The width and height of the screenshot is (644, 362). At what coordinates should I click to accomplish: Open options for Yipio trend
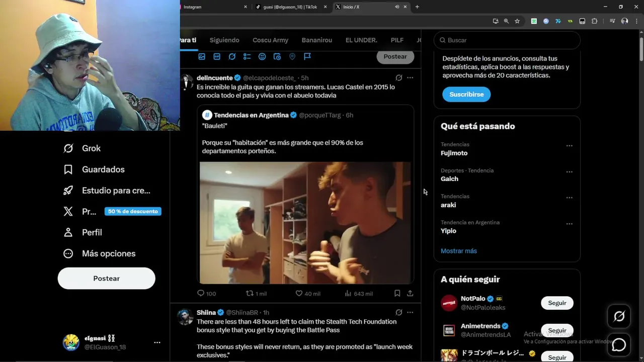(569, 224)
